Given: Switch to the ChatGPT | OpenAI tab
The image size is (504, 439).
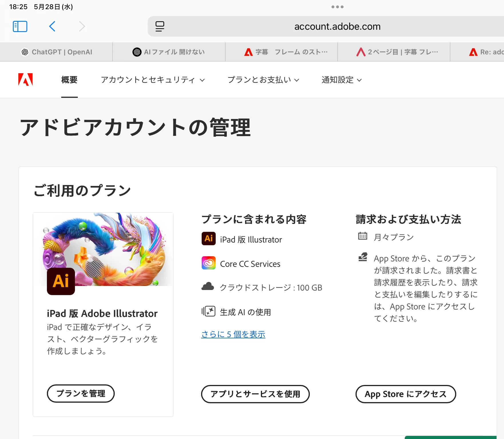Looking at the screenshot, I should tap(56, 52).
